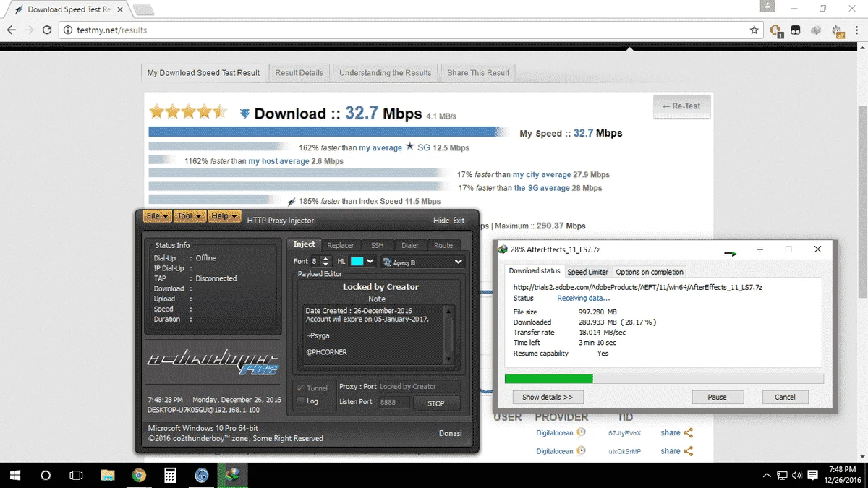
Task: Go back in browser history
Action: 12,30
